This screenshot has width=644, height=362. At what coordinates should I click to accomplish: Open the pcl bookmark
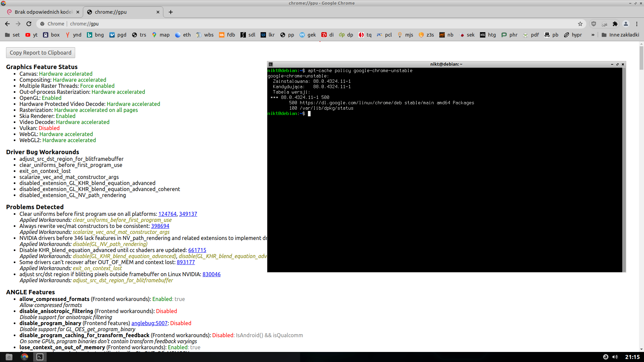point(384,35)
